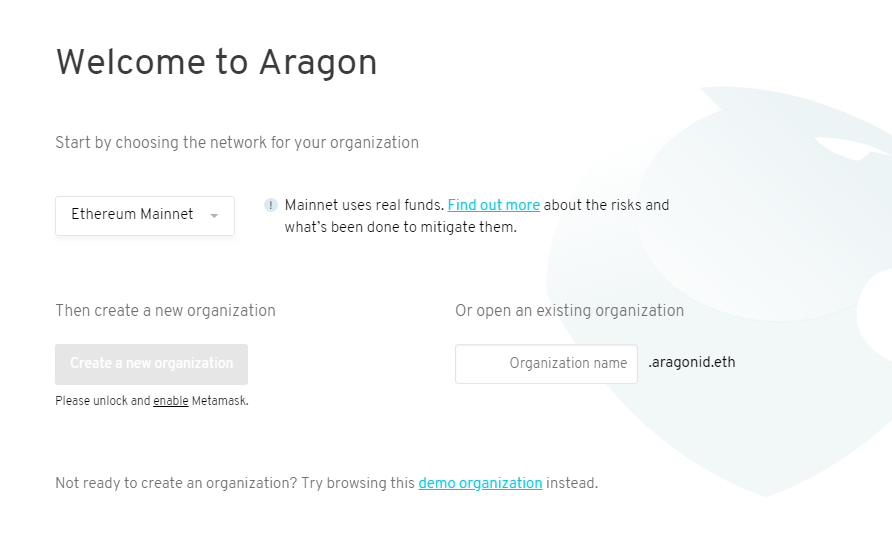
Task: Click 'Start by choosing the network' subtitle
Action: [x=237, y=143]
